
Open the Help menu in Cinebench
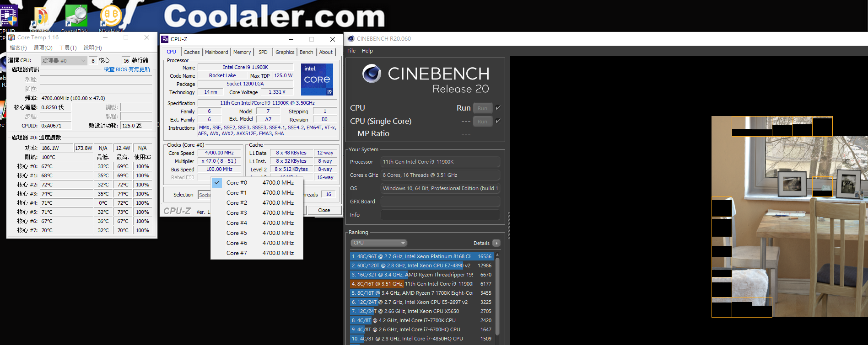pyautogui.click(x=367, y=51)
